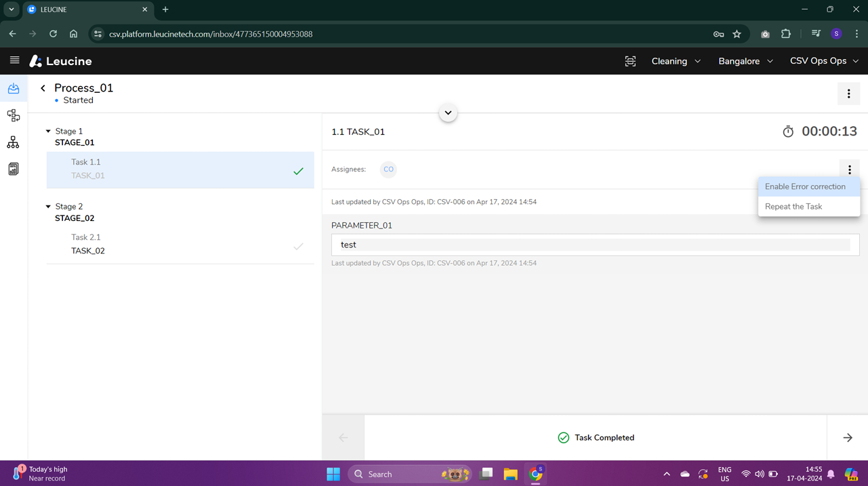
Task: Open the Cleaning dropdown
Action: [x=676, y=61]
